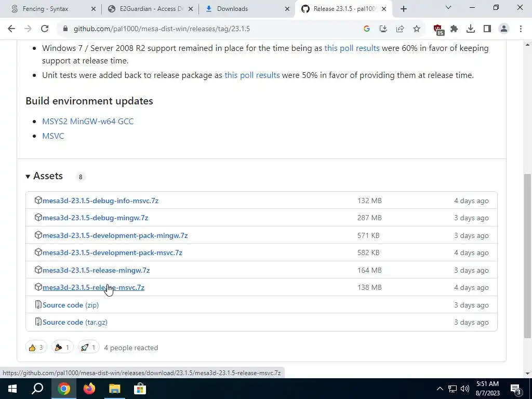Open the Extensions puzzle icon
This screenshot has height=399, width=532.
click(454, 29)
